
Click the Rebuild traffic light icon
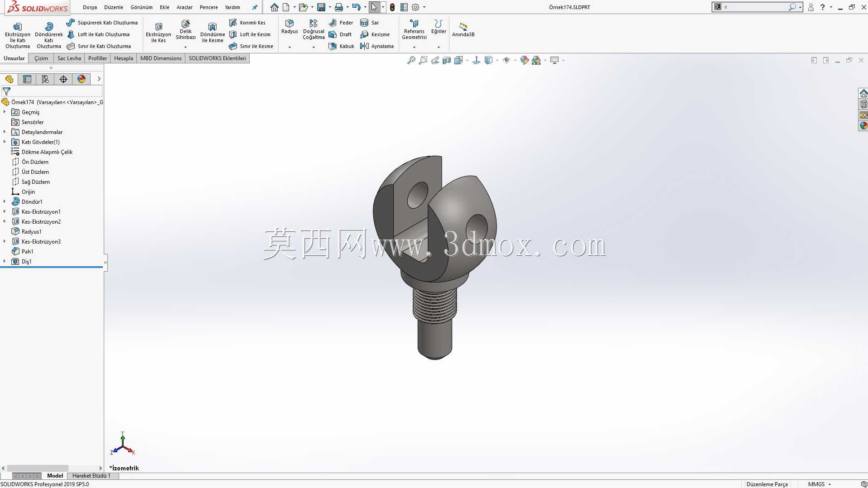point(392,7)
